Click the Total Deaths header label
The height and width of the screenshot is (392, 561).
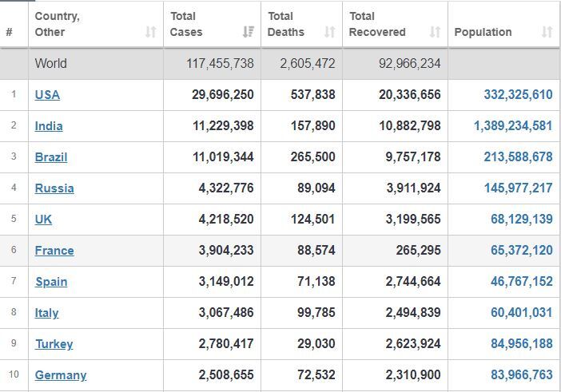tap(286, 24)
